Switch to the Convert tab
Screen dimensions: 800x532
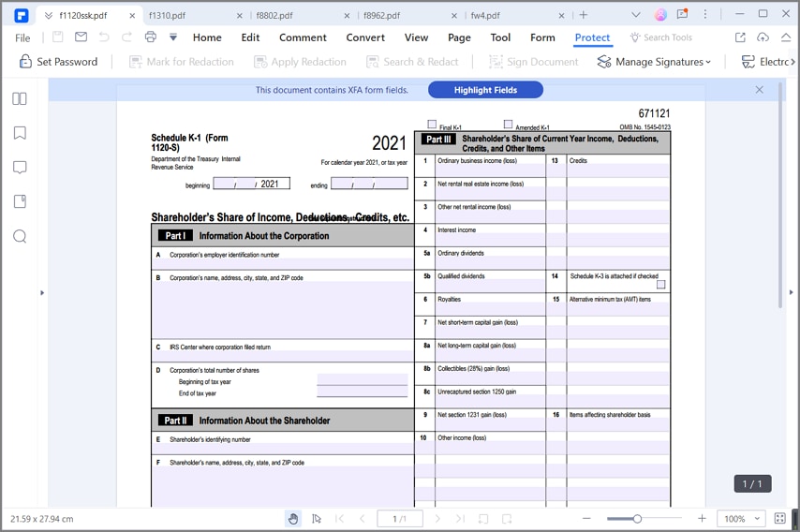pos(365,37)
